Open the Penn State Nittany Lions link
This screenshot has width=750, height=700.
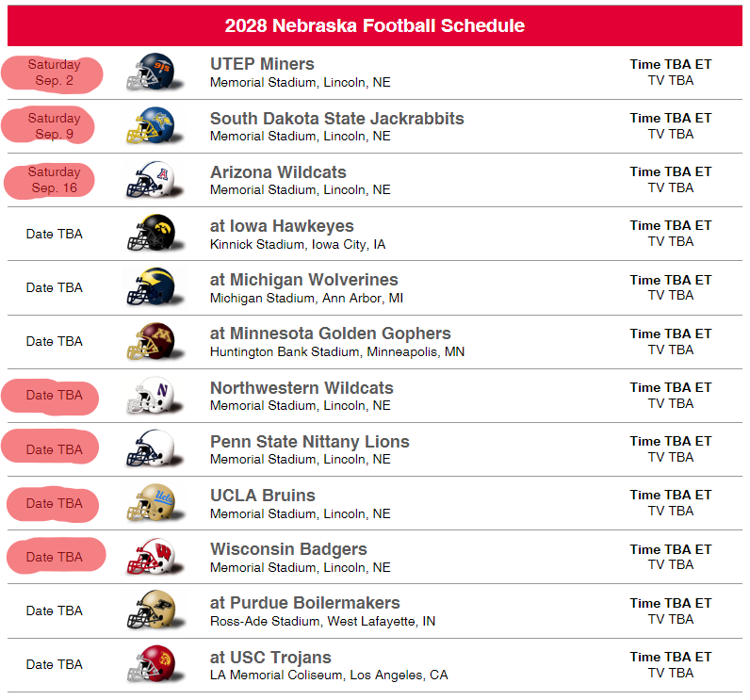[x=309, y=441]
